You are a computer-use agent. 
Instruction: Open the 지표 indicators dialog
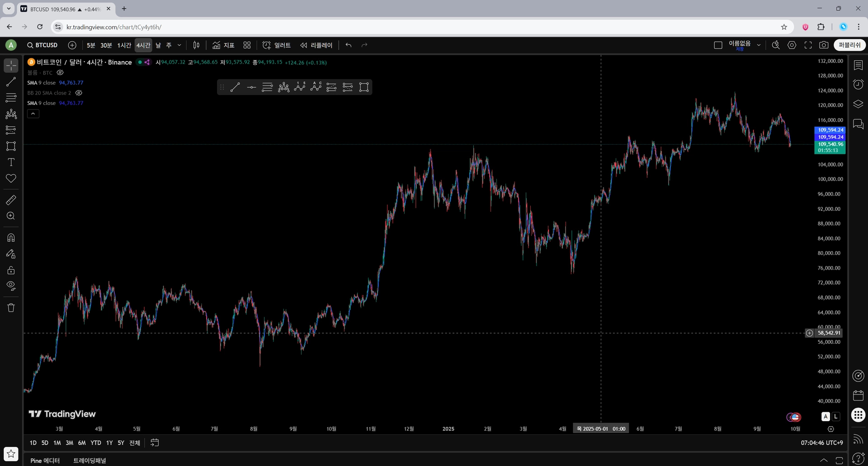(223, 45)
